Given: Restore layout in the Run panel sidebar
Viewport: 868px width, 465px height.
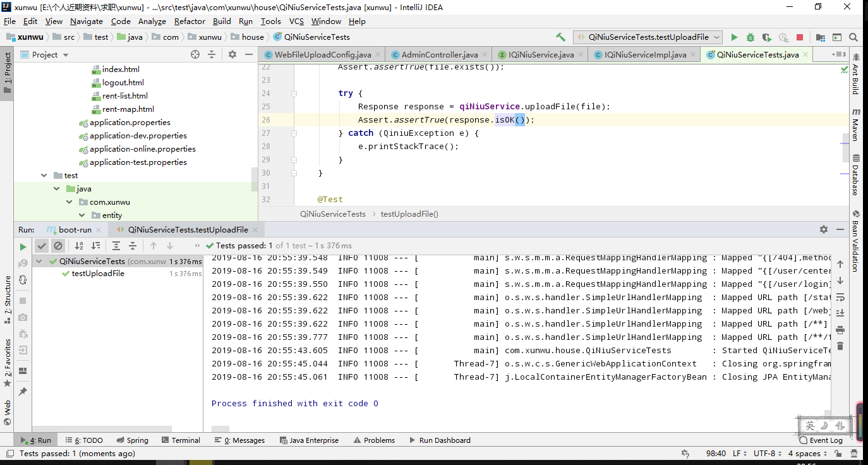Looking at the screenshot, I should pyautogui.click(x=23, y=371).
